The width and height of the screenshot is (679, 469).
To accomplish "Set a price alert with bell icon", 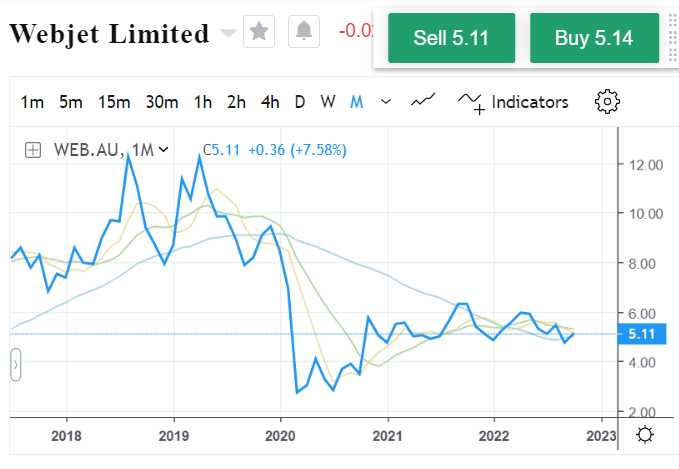I will tap(304, 31).
